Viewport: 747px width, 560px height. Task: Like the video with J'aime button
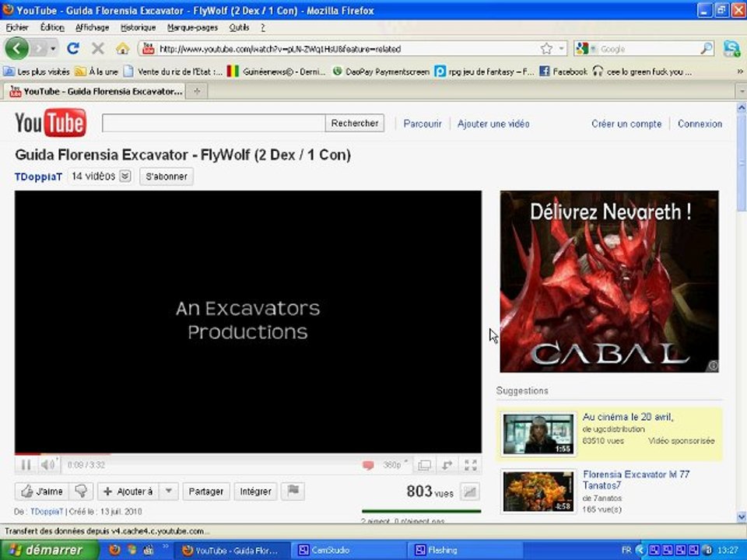coord(42,492)
